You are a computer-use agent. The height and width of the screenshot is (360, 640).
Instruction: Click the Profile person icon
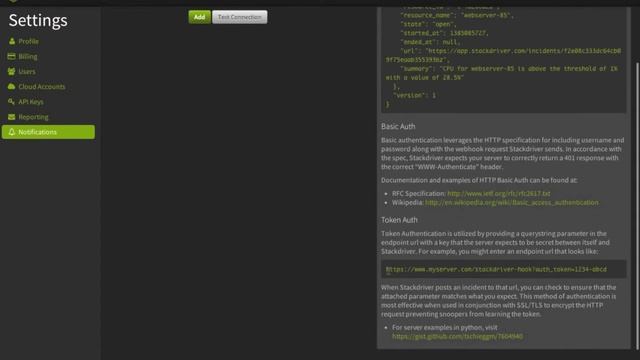point(12,41)
